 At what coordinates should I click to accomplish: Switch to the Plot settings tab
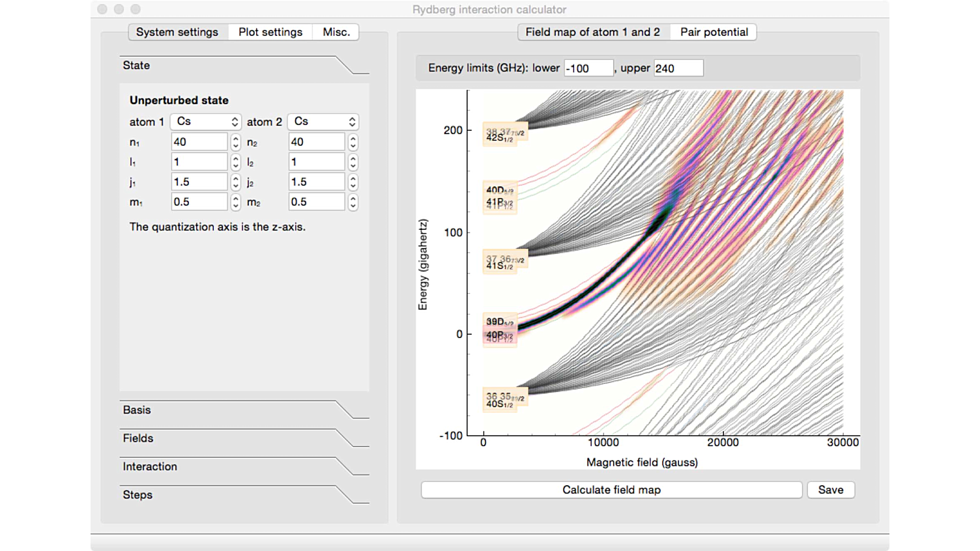(x=270, y=32)
